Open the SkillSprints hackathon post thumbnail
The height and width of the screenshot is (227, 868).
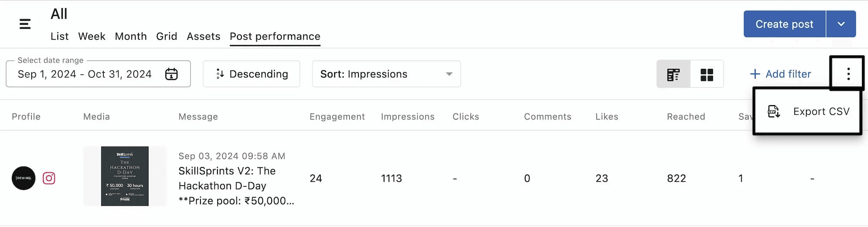[x=125, y=176]
